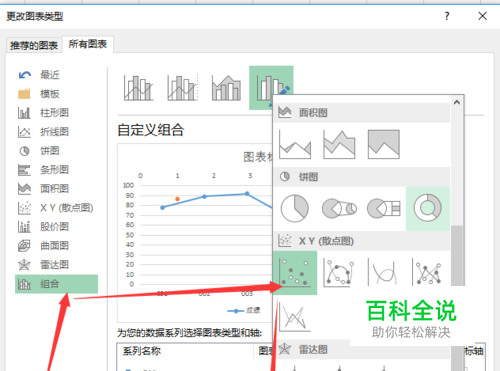Select the basic area chart icon
This screenshot has height=371, width=500.
(x=295, y=144)
